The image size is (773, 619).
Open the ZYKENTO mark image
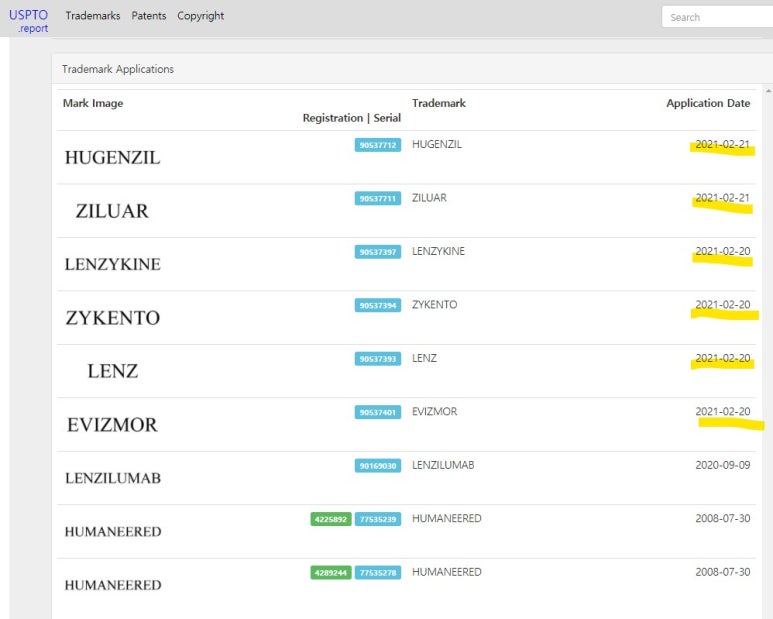pos(113,318)
